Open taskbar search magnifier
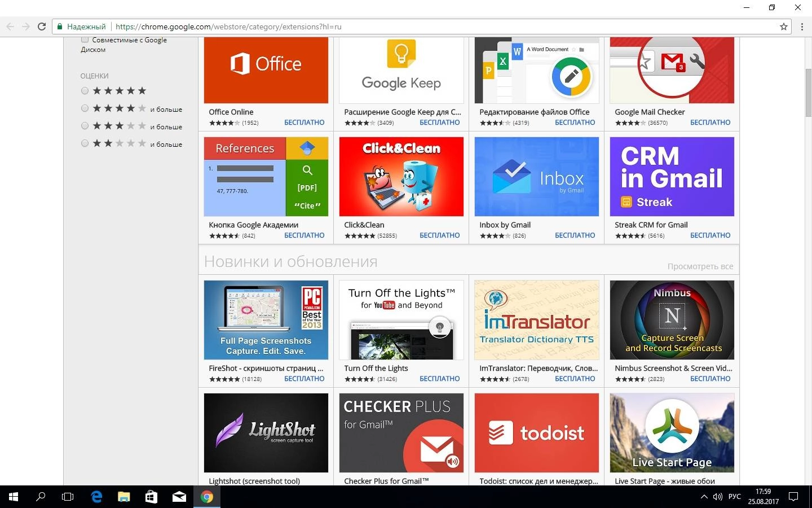This screenshot has height=508, width=812. [41, 497]
